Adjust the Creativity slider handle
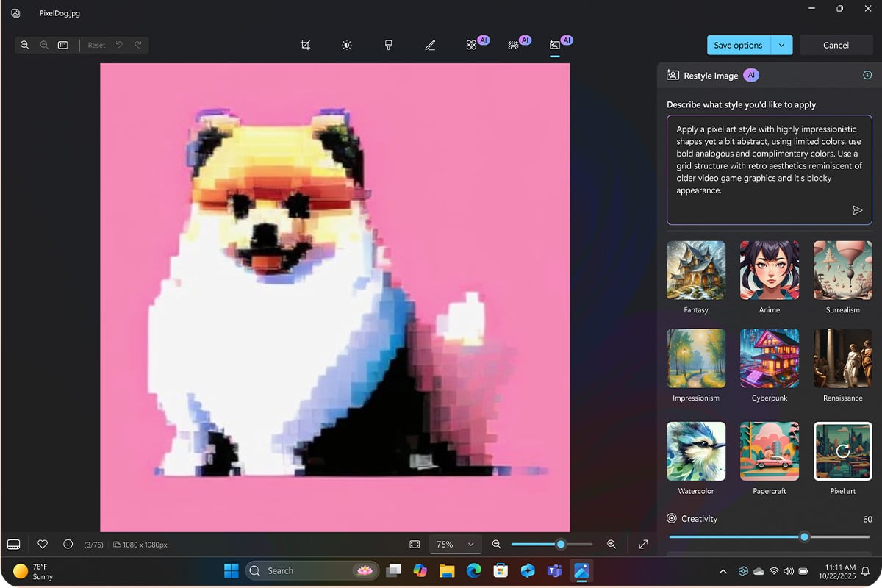Image resolution: width=882 pixels, height=588 pixels. point(804,537)
